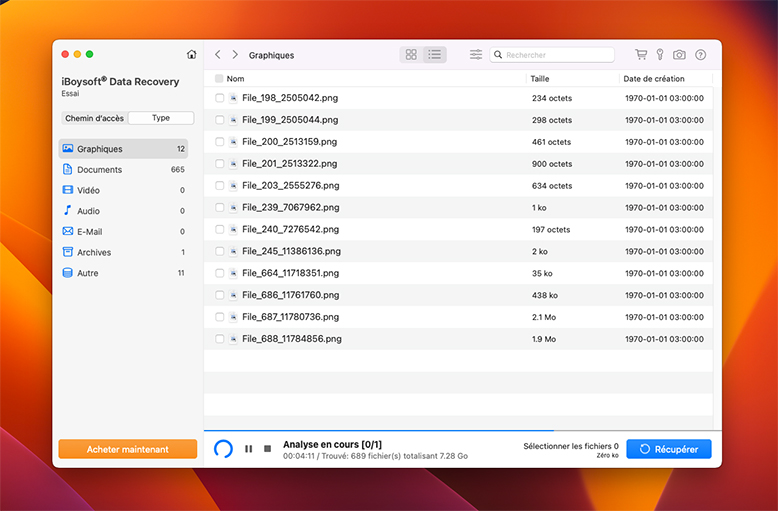Switch to the Chemin d'accès tab
Viewport: 778px width, 511px height.
click(x=94, y=118)
